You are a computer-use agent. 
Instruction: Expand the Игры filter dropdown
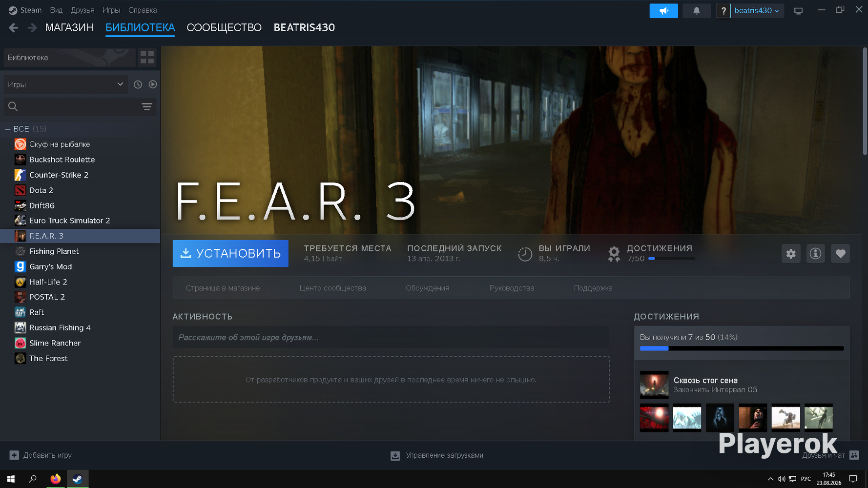65,84
